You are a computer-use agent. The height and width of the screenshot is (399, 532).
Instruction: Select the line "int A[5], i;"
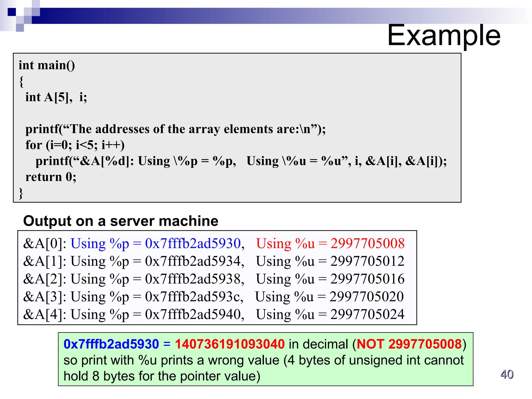56,97
